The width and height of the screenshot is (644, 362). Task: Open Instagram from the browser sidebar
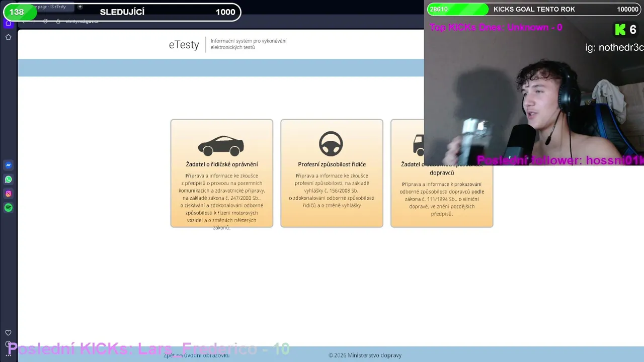(x=8, y=194)
